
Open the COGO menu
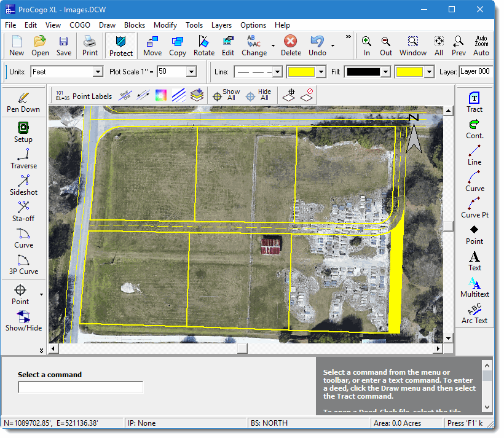click(80, 25)
